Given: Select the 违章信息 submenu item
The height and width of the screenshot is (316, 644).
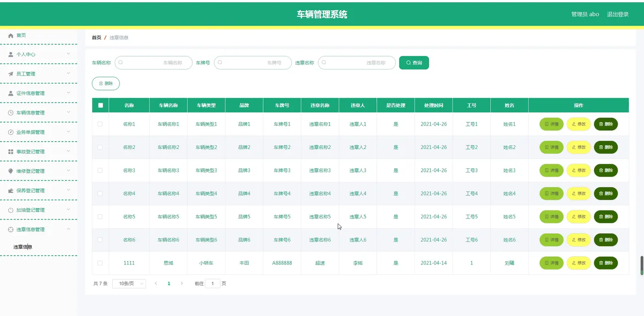Looking at the screenshot, I should [23, 247].
